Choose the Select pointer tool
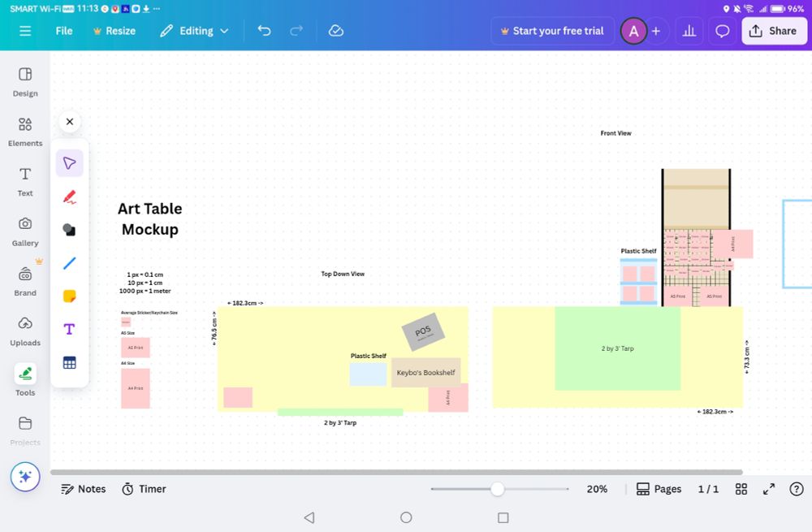The image size is (812, 532). (x=69, y=163)
